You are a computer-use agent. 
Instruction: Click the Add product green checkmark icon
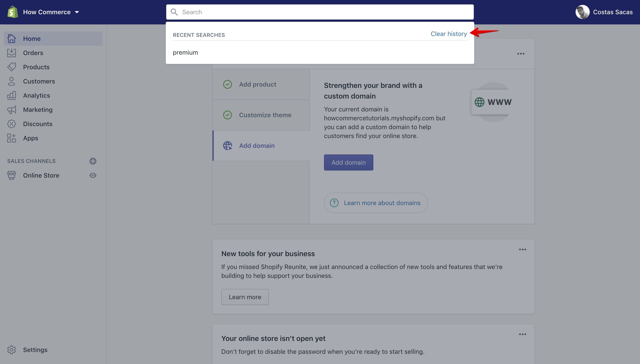(228, 84)
